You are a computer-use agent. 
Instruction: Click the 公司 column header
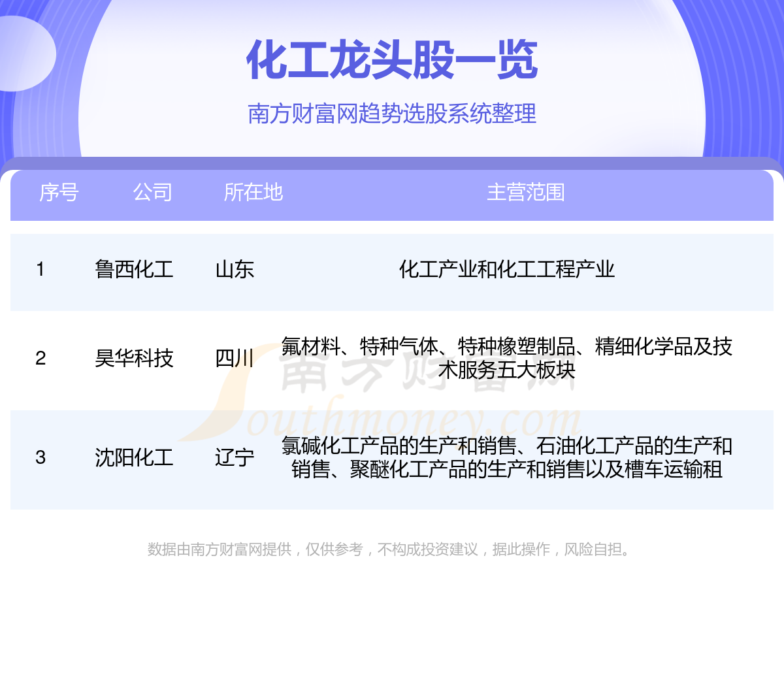pos(152,192)
